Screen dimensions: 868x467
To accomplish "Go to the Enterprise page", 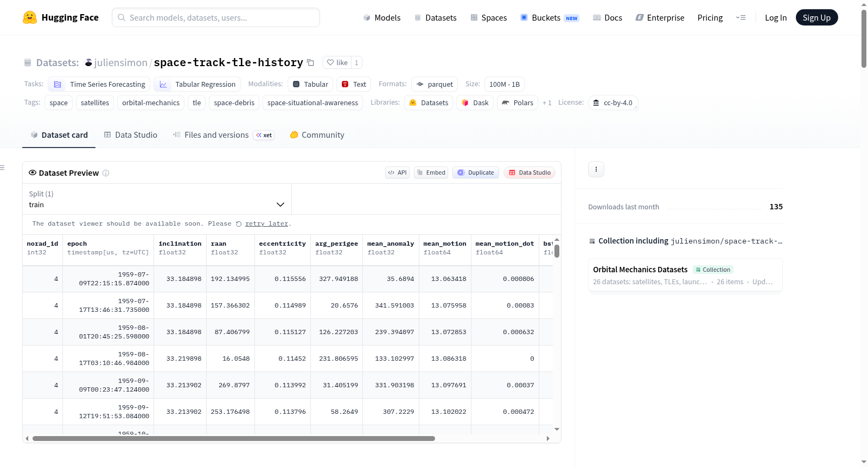I will [x=660, y=17].
